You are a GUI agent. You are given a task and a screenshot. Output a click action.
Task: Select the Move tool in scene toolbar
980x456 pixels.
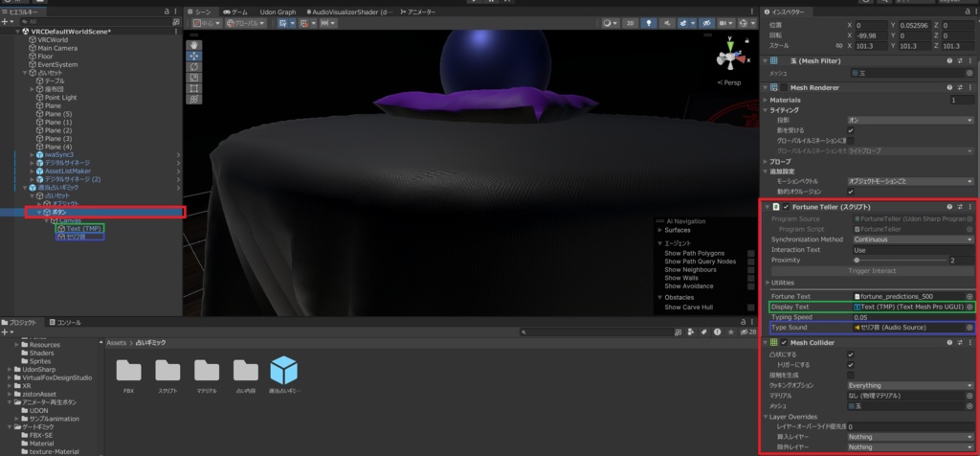pos(193,56)
